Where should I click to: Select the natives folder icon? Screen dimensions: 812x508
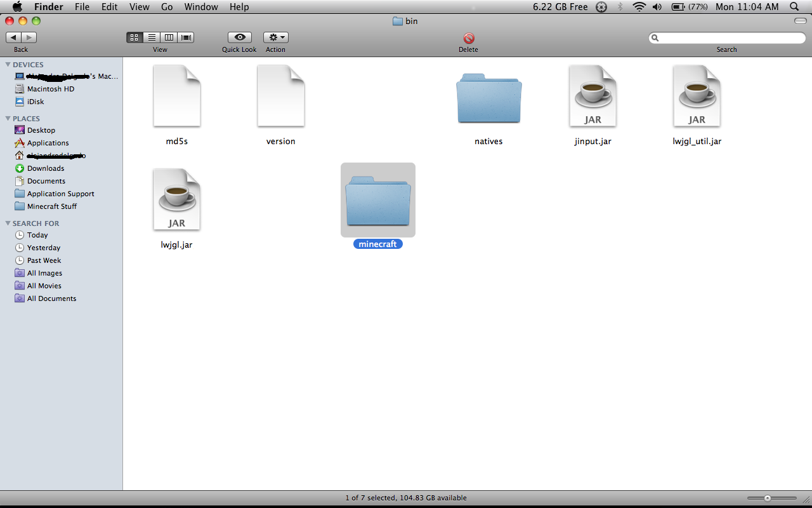pos(489,98)
